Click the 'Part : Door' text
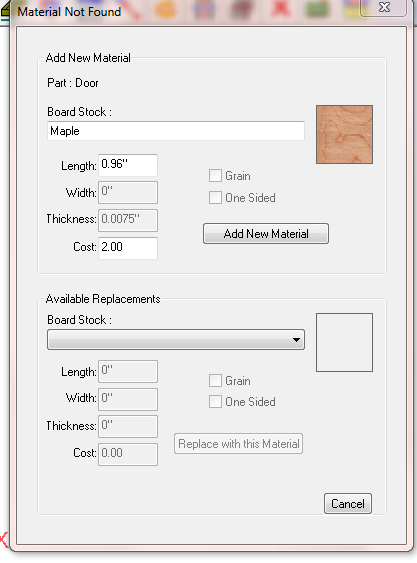Viewport: 417px width, 563px height. pyautogui.click(x=73, y=83)
